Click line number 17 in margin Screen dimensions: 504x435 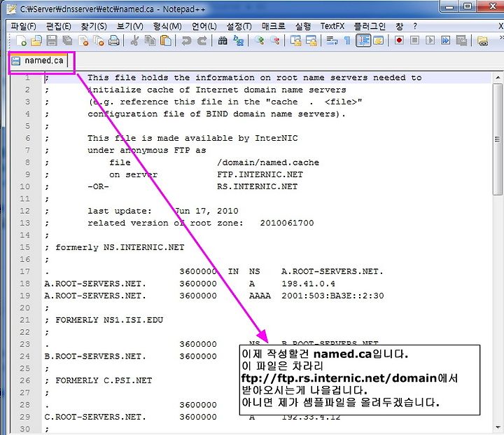(25, 272)
